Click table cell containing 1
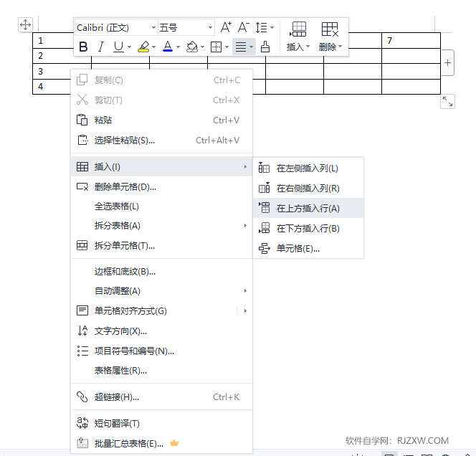This screenshot has height=456, width=476. click(53, 40)
